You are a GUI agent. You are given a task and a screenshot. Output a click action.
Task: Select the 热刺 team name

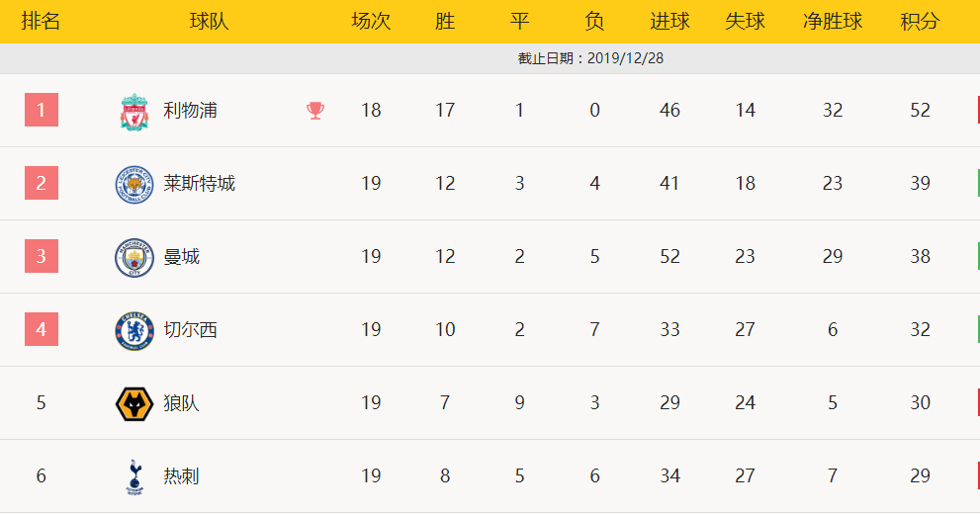click(x=181, y=475)
